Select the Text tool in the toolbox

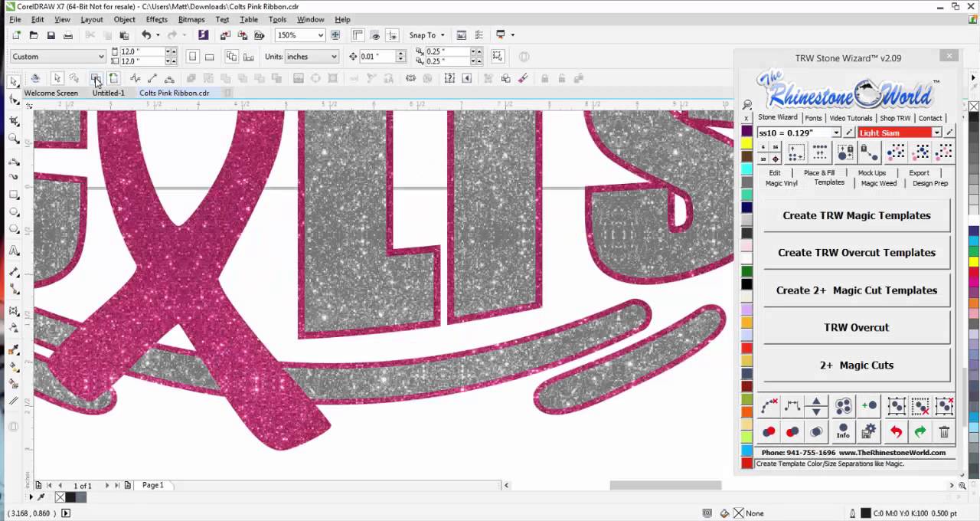(14, 251)
